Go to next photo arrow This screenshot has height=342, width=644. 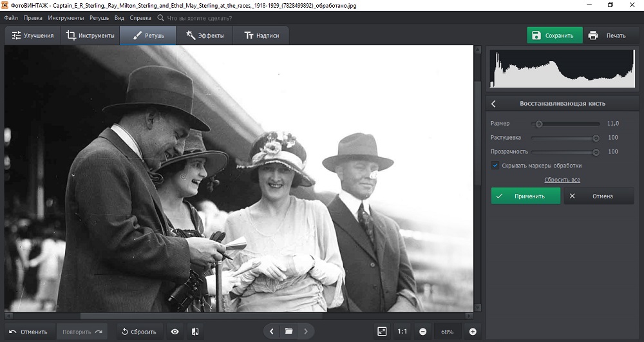305,331
